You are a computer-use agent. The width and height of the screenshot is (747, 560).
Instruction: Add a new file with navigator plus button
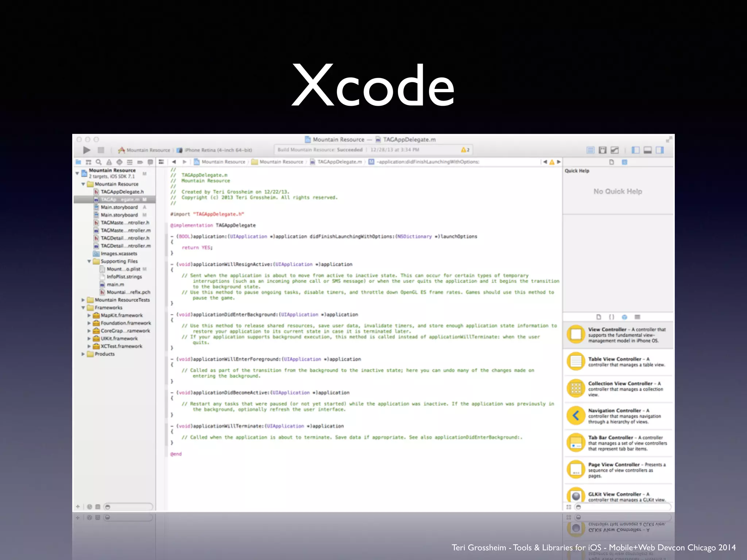coord(78,507)
